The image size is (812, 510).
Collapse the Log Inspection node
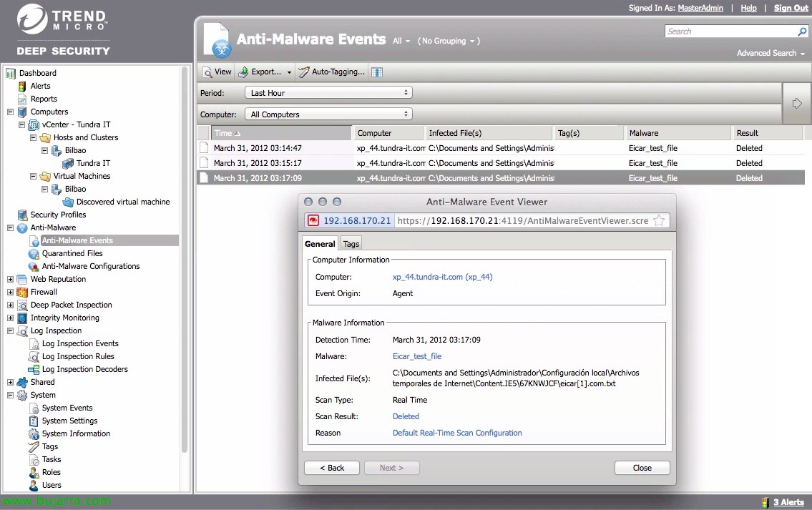pos(10,331)
